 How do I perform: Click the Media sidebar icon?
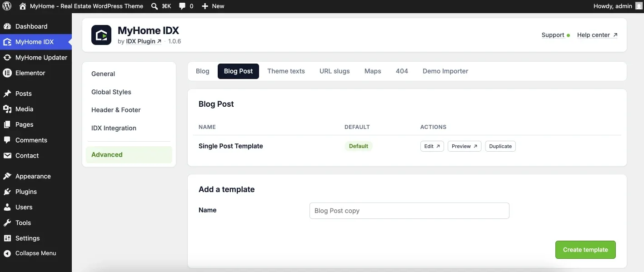click(x=7, y=109)
